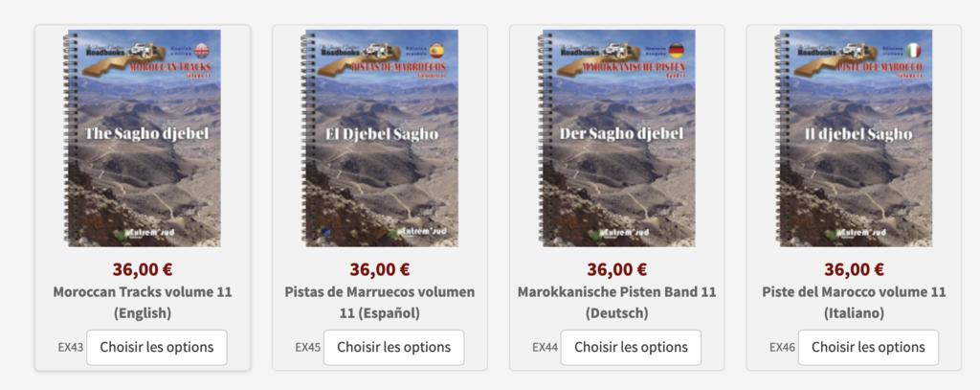
Task: Choose options for Marokkanische Pisten Band 11
Action: [x=631, y=348]
